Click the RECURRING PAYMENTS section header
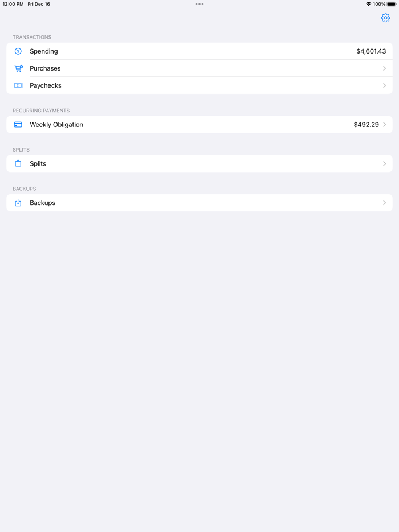This screenshot has height=532, width=399. tap(40, 110)
